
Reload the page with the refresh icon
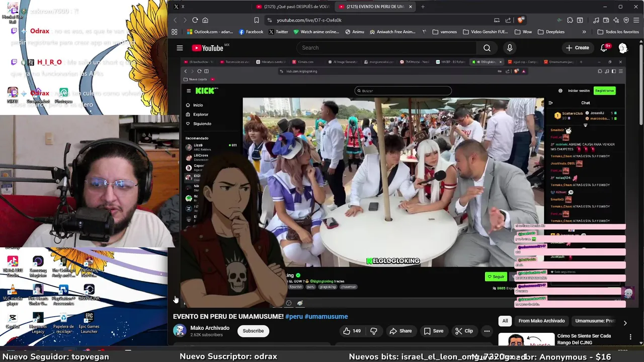tap(195, 20)
